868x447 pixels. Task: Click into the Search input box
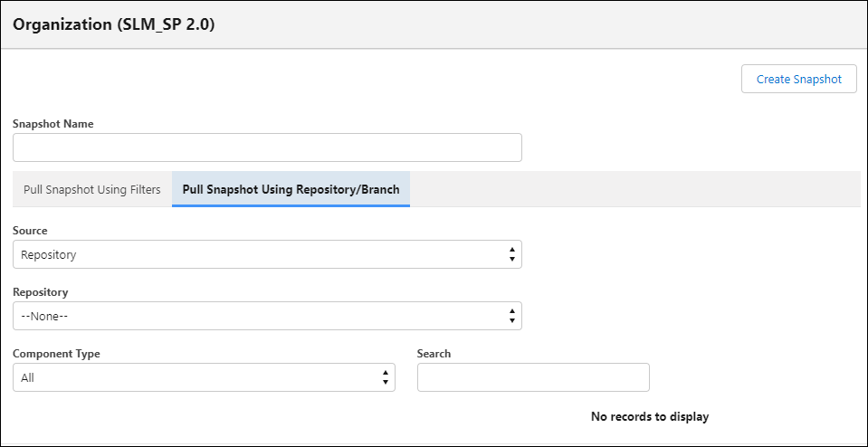[533, 377]
